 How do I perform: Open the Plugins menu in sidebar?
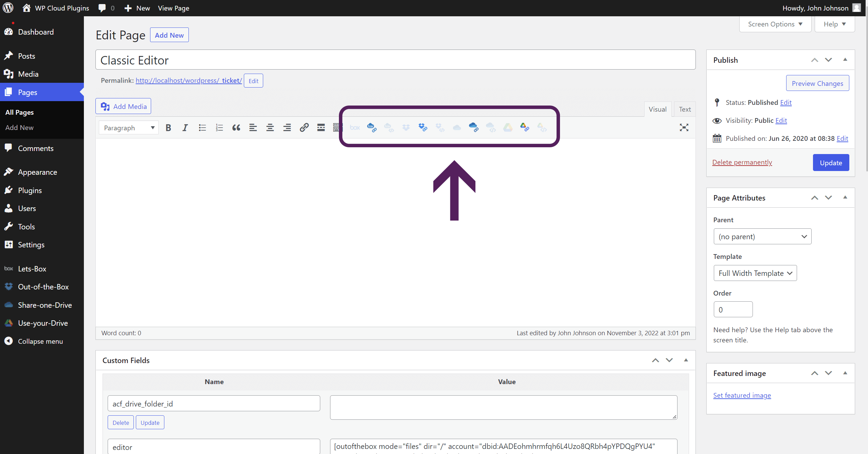(x=30, y=190)
